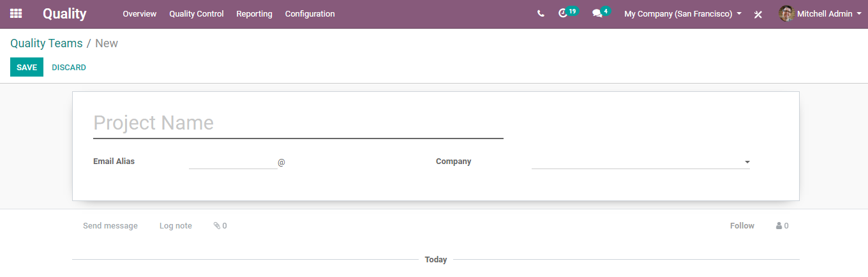Expand the Company field dropdown arrow
Image resolution: width=868 pixels, height=277 pixels.
pos(747,162)
